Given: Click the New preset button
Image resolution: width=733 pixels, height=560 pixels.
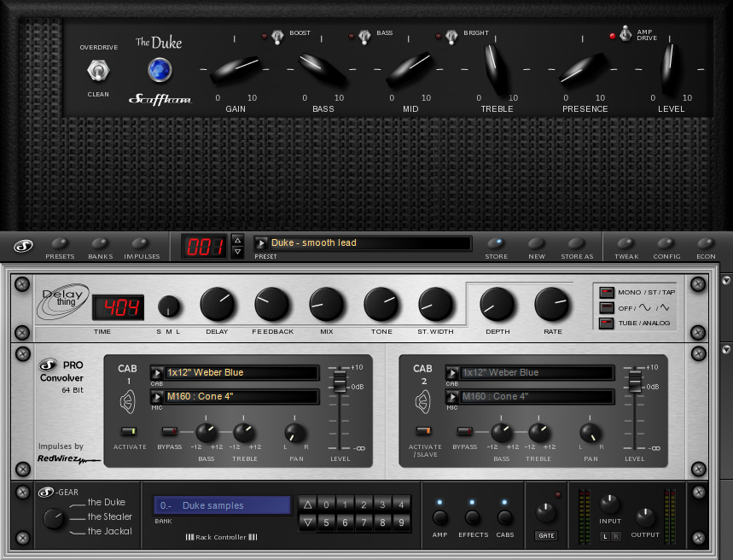Looking at the screenshot, I should click(536, 243).
